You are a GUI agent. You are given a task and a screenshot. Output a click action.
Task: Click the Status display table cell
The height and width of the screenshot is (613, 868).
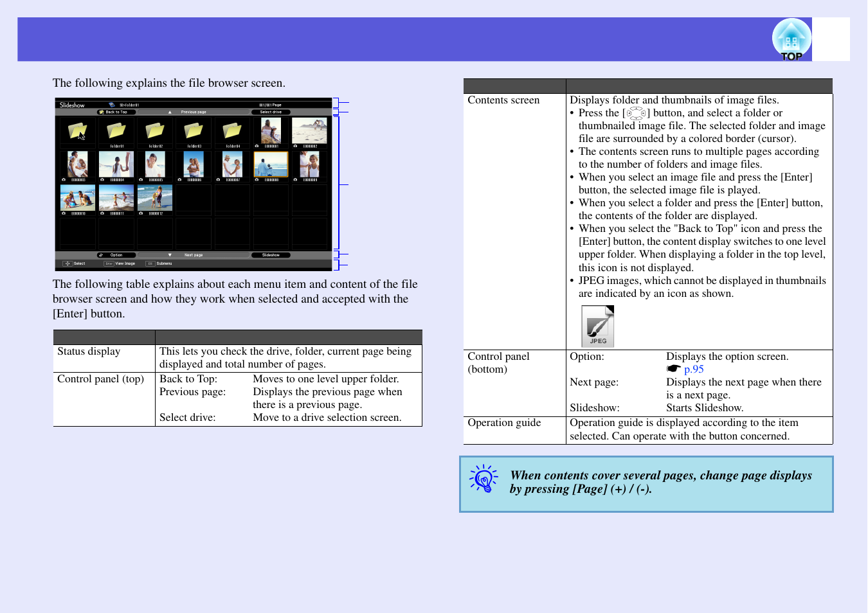pos(104,359)
